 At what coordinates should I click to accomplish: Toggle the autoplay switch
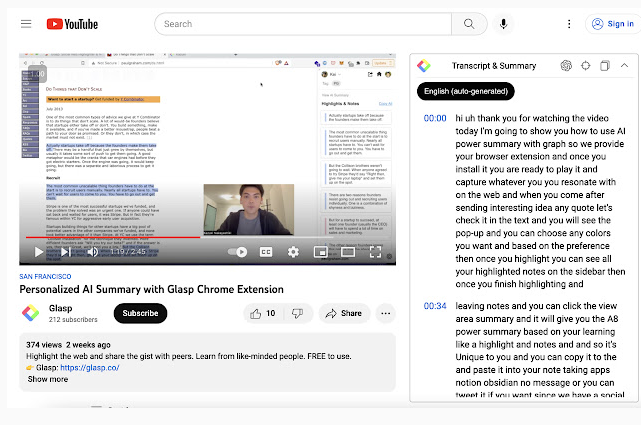238,252
